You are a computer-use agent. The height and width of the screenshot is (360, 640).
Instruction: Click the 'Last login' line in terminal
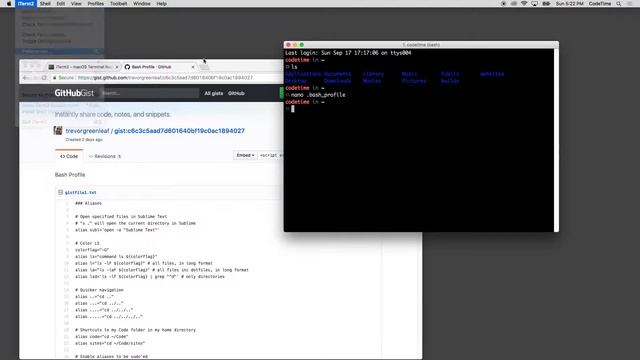(348, 53)
